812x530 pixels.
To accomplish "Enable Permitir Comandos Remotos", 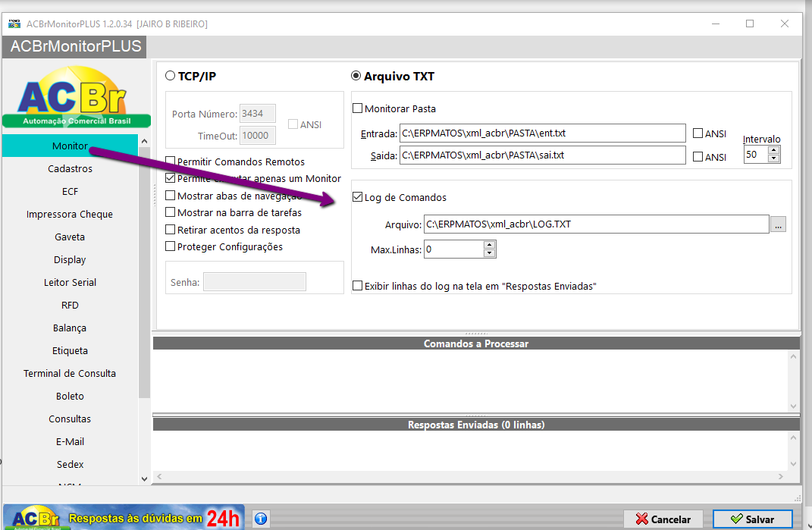I will click(x=170, y=162).
